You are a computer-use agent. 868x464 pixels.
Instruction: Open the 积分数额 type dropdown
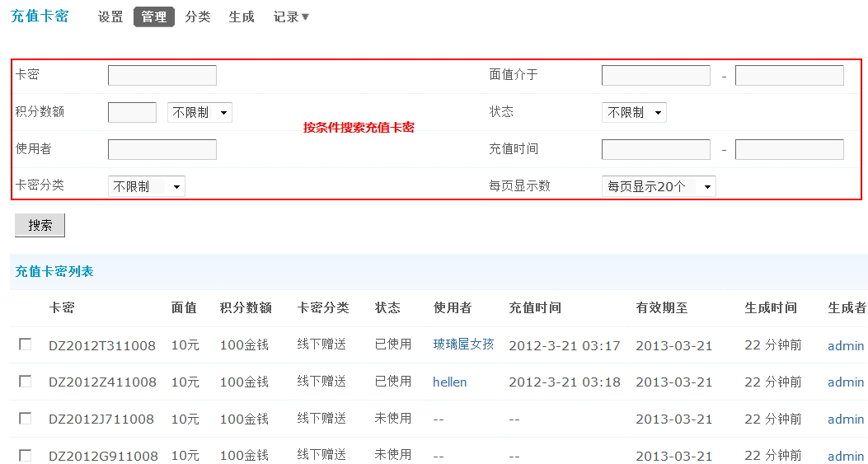point(199,113)
